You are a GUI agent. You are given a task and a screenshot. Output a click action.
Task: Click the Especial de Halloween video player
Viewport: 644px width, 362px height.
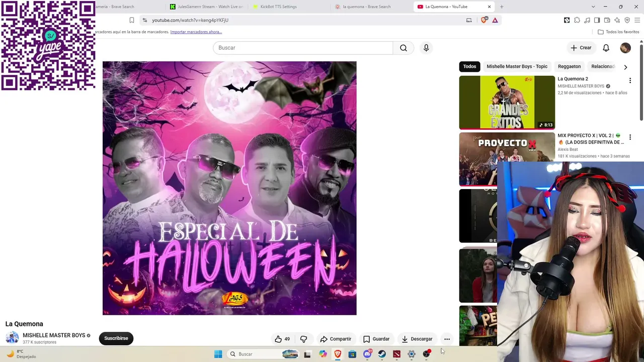coord(229,188)
